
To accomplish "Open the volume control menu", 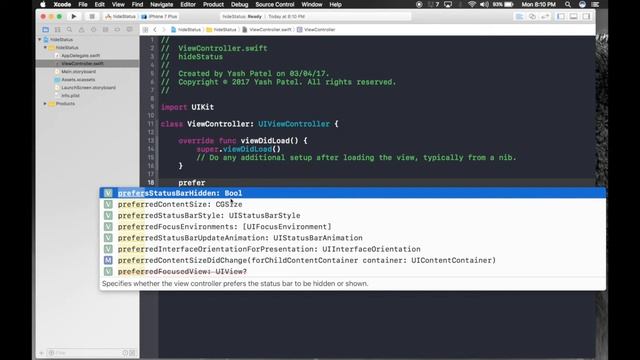I will coord(484,4).
